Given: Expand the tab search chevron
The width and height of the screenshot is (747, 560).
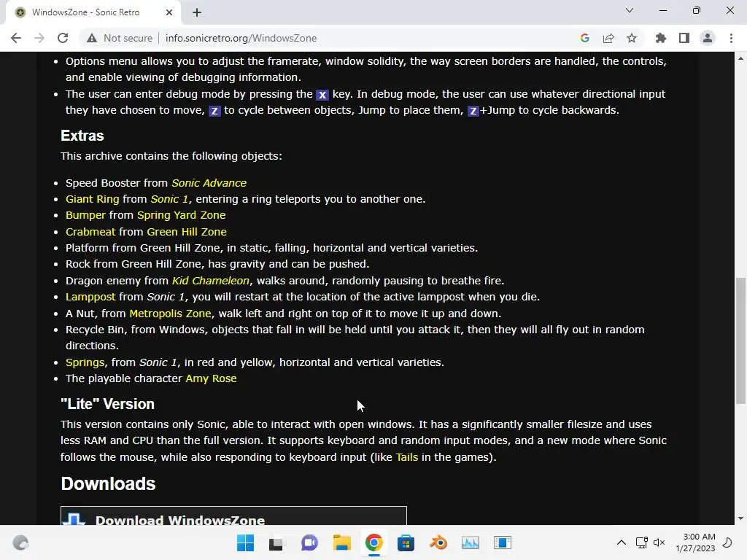Looking at the screenshot, I should pyautogui.click(x=630, y=10).
